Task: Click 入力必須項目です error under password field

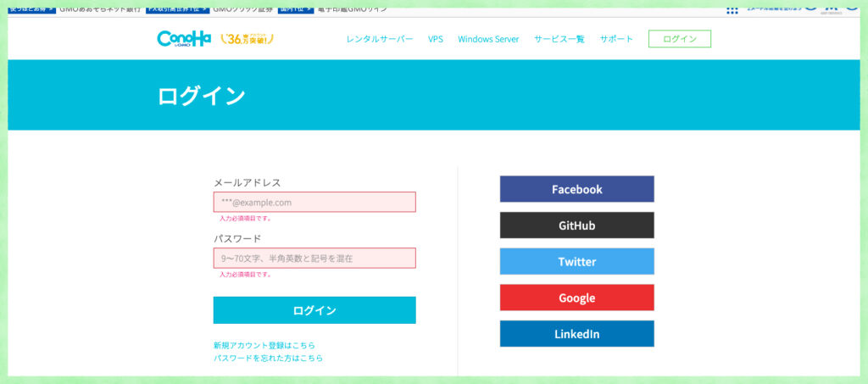Action: [245, 275]
